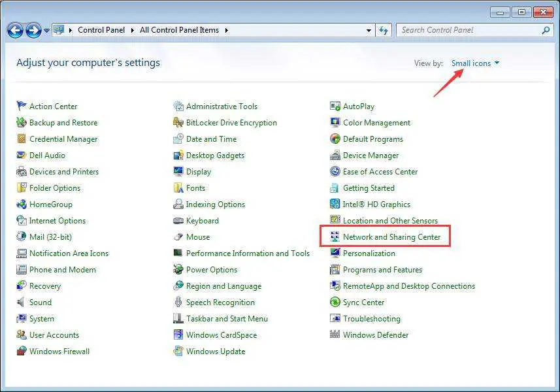Open BitLocker Drive Encryption
Image resolution: width=560 pixels, height=392 pixels.
(x=232, y=122)
